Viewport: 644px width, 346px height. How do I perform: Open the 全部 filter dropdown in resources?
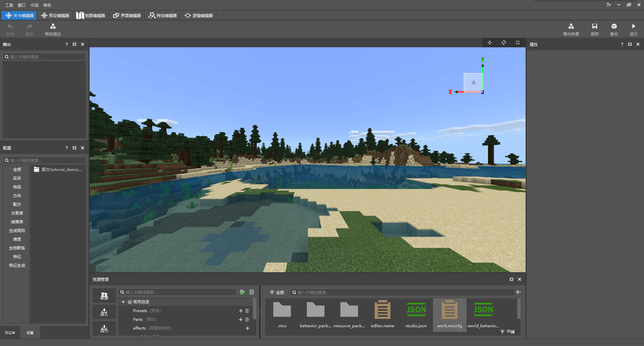click(277, 292)
